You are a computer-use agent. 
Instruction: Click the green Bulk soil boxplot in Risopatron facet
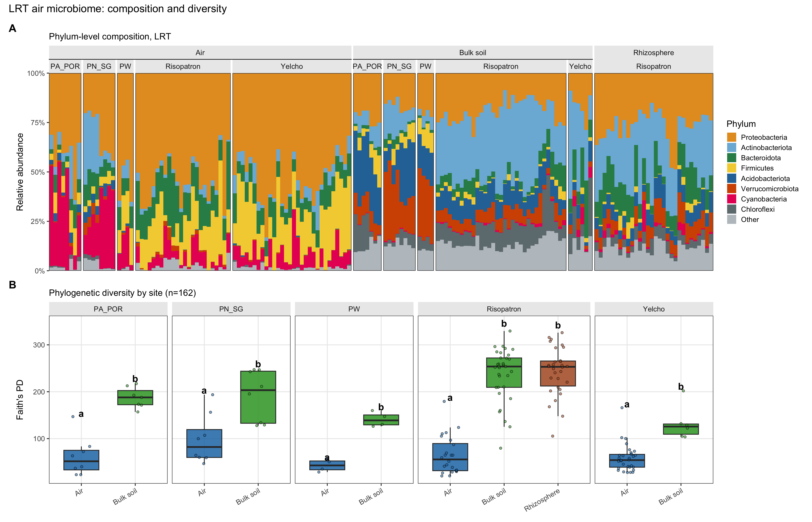(x=504, y=373)
